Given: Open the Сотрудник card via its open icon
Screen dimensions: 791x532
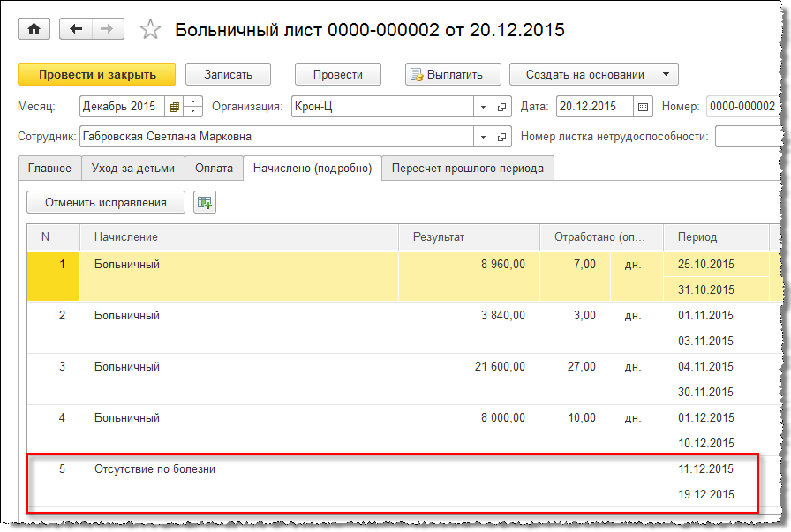Looking at the screenshot, I should pyautogui.click(x=502, y=137).
